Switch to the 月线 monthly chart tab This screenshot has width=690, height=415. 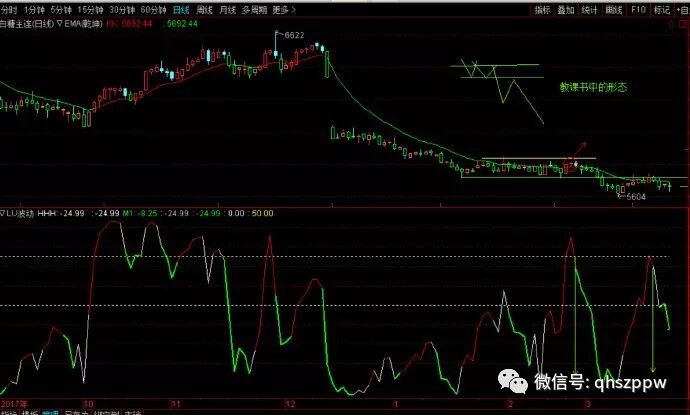228,10
